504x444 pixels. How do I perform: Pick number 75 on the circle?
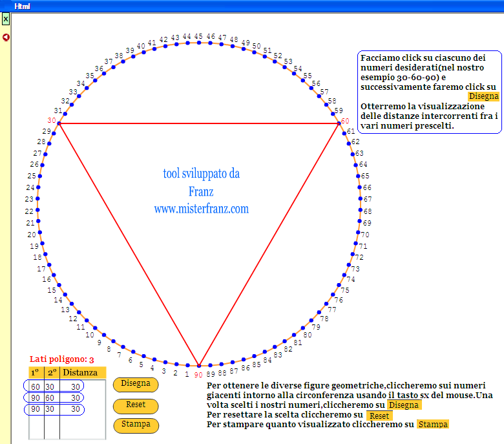[x=344, y=290]
